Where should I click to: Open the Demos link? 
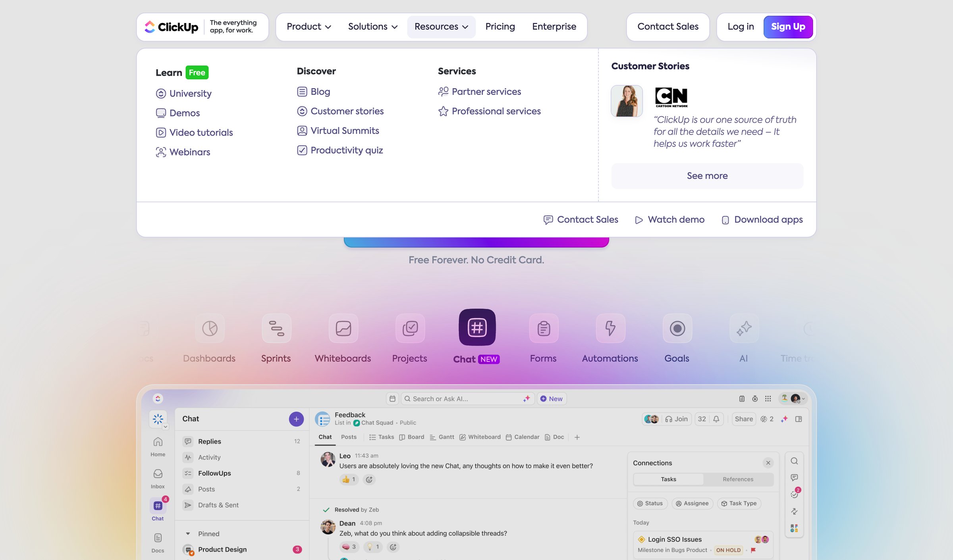(x=177, y=113)
